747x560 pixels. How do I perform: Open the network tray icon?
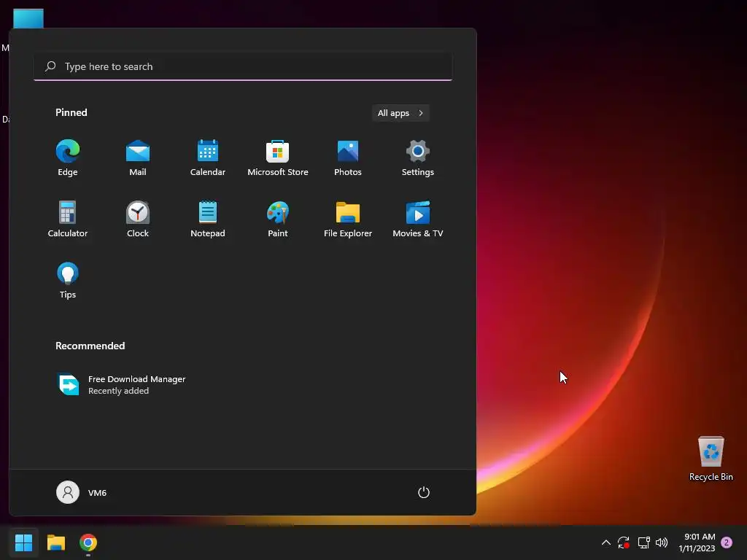pyautogui.click(x=643, y=542)
